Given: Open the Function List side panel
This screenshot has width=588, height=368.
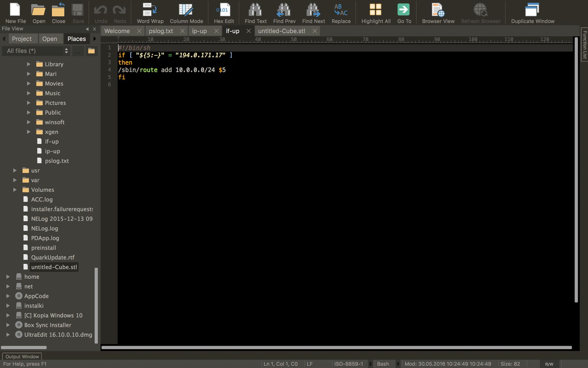Looking at the screenshot, I should click(x=584, y=45).
